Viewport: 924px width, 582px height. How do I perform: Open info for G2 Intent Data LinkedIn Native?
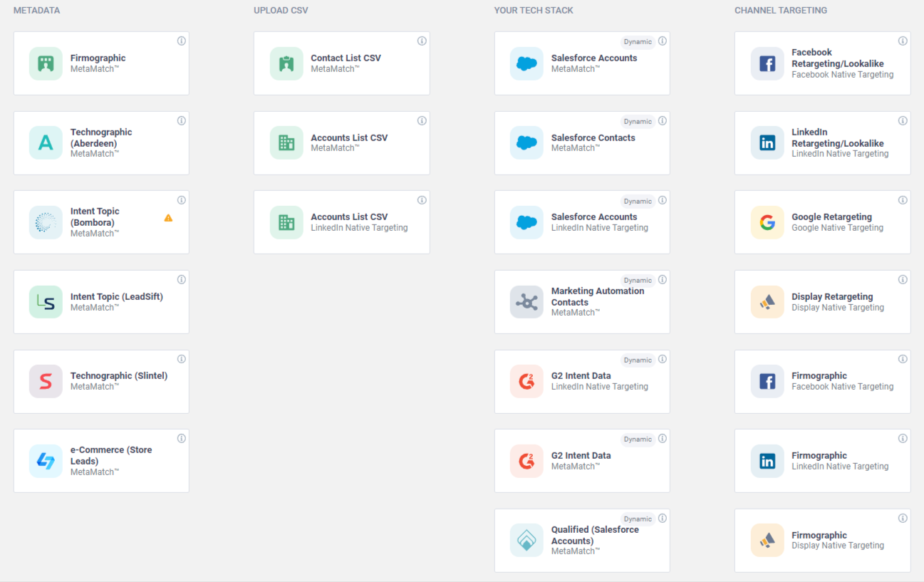point(663,359)
